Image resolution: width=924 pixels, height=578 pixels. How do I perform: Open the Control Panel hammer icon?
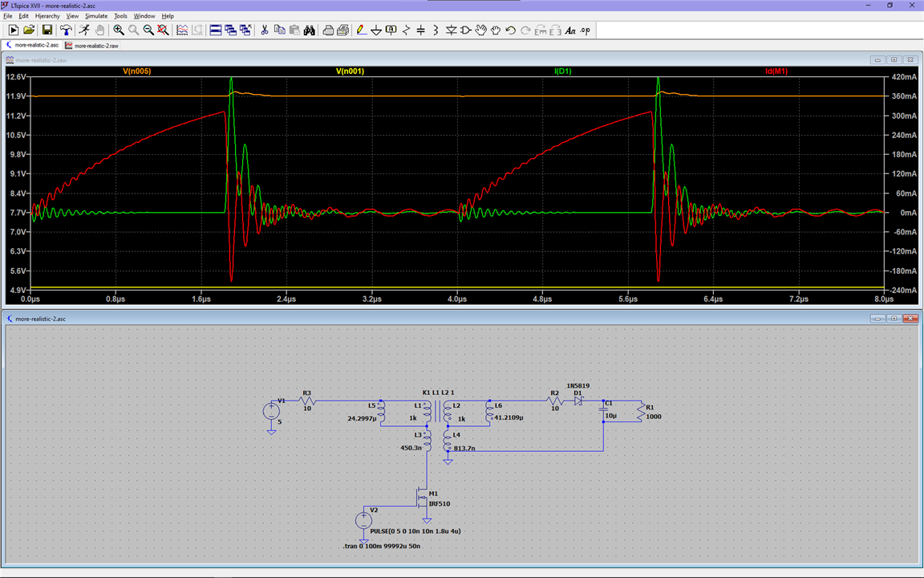[66, 31]
